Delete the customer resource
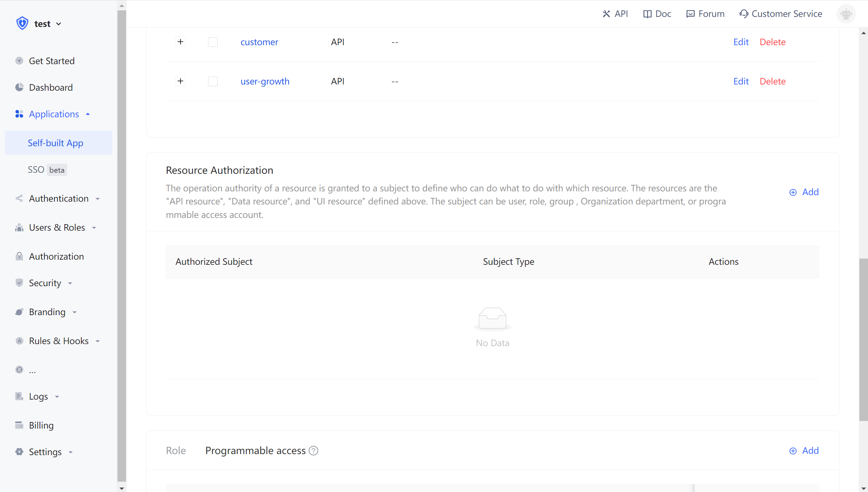Image resolution: width=868 pixels, height=492 pixels. 773,42
